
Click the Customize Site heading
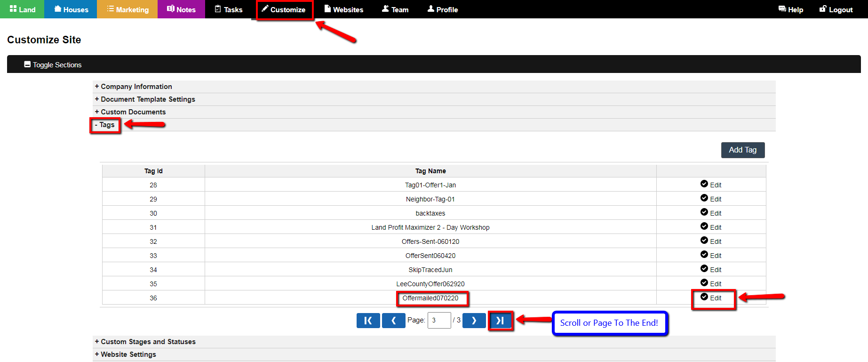44,40
